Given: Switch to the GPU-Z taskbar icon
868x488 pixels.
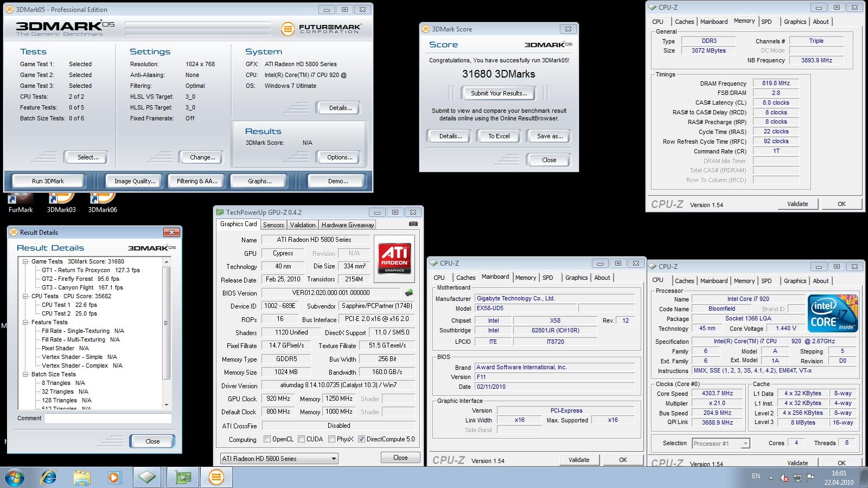Looking at the screenshot, I should pos(183,477).
